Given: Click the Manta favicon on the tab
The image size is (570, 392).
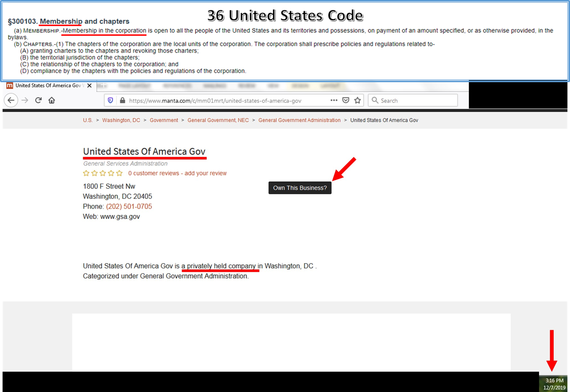Looking at the screenshot, I should click(10, 85).
